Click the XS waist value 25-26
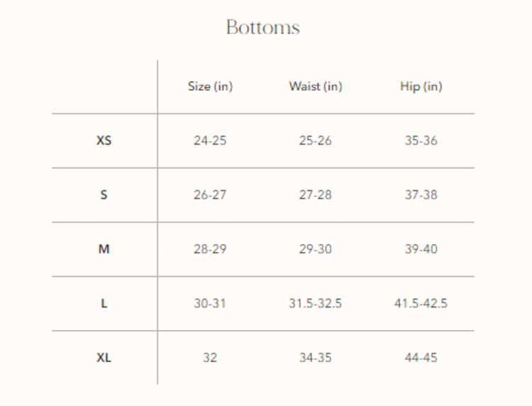The height and width of the screenshot is (406, 532). coord(315,141)
